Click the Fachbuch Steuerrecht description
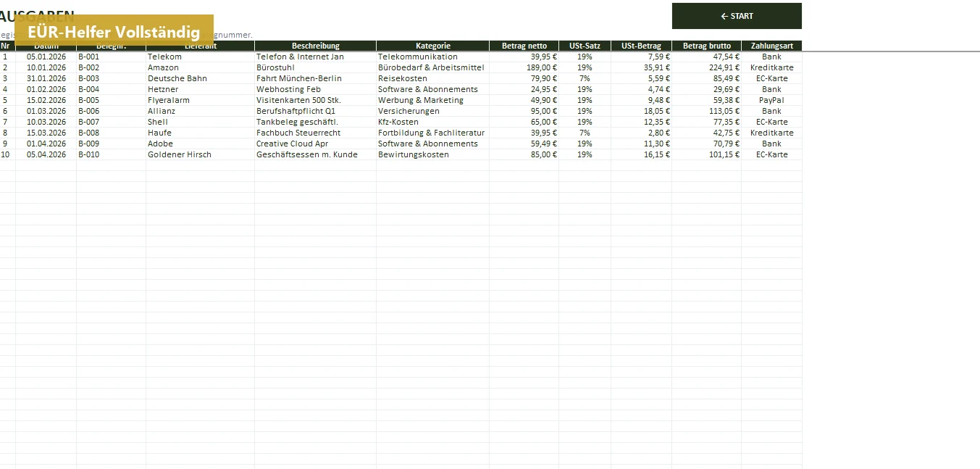Viewport: 980px width, 469px height. (316, 133)
